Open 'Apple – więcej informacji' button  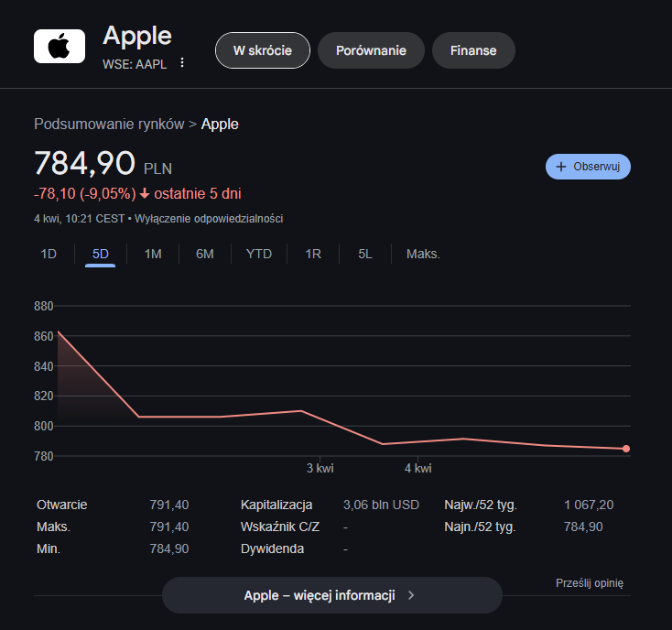tap(332, 595)
